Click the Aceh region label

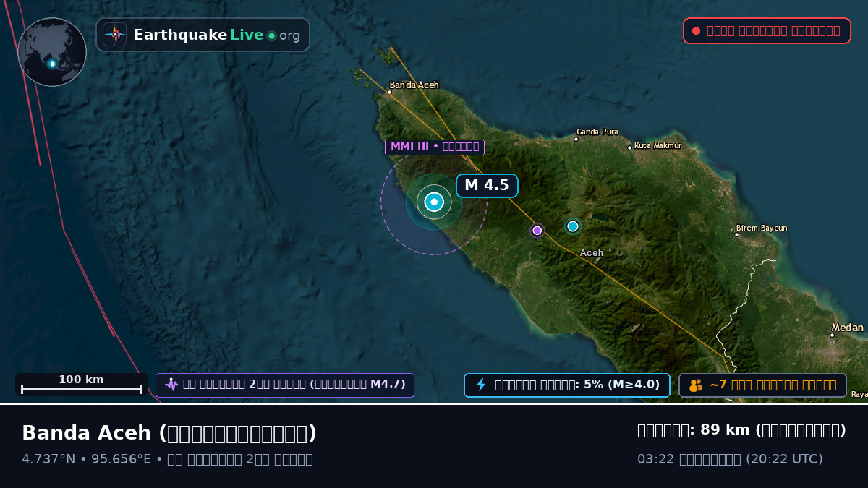point(591,253)
